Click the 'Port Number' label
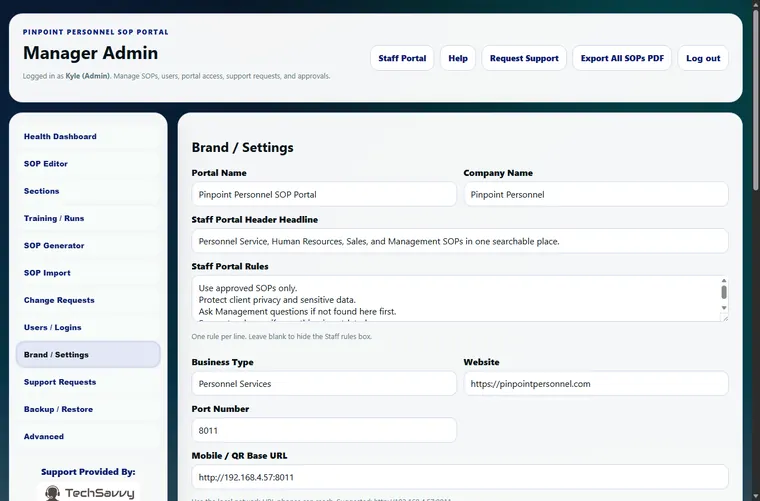This screenshot has width=760, height=501. (220, 409)
